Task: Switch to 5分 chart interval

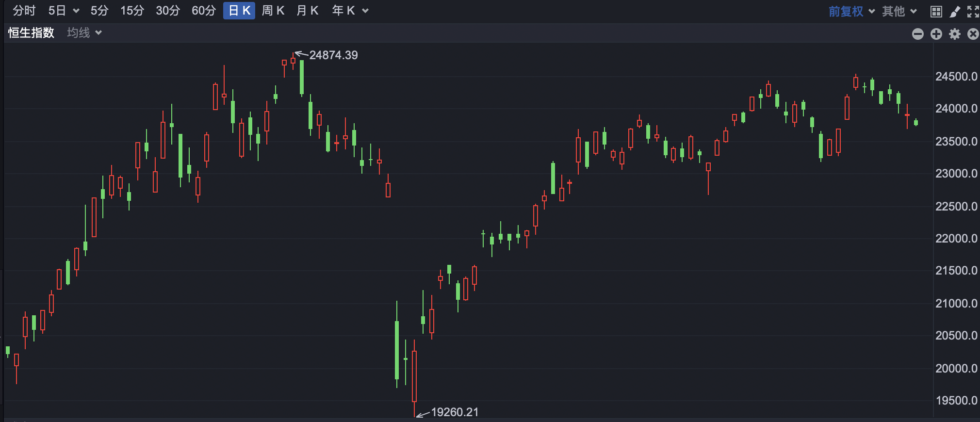Action: click(x=99, y=11)
